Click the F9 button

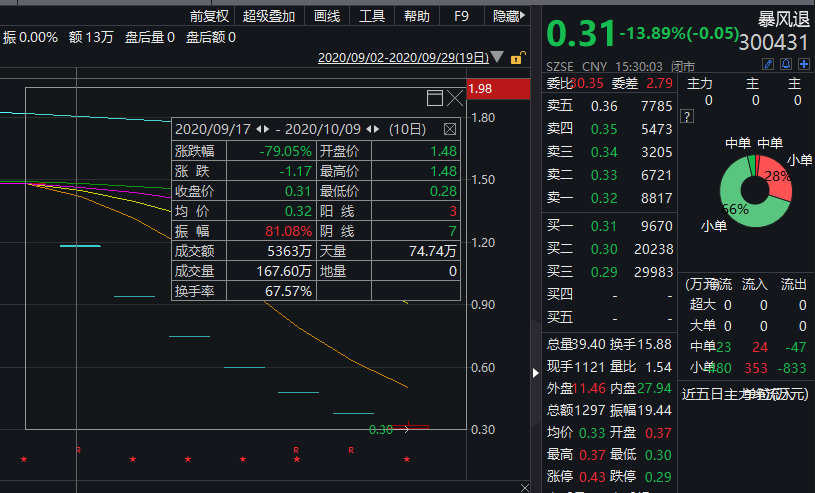point(461,16)
